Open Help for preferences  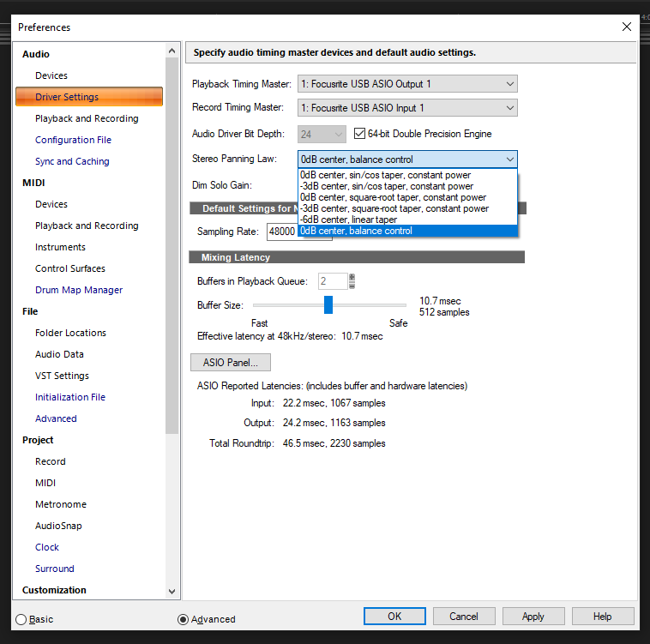(x=602, y=617)
